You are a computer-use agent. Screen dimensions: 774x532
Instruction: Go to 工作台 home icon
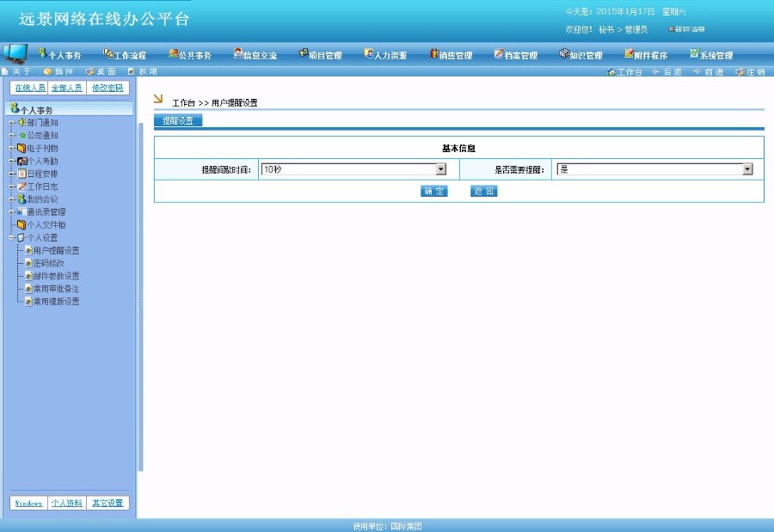tap(611, 72)
